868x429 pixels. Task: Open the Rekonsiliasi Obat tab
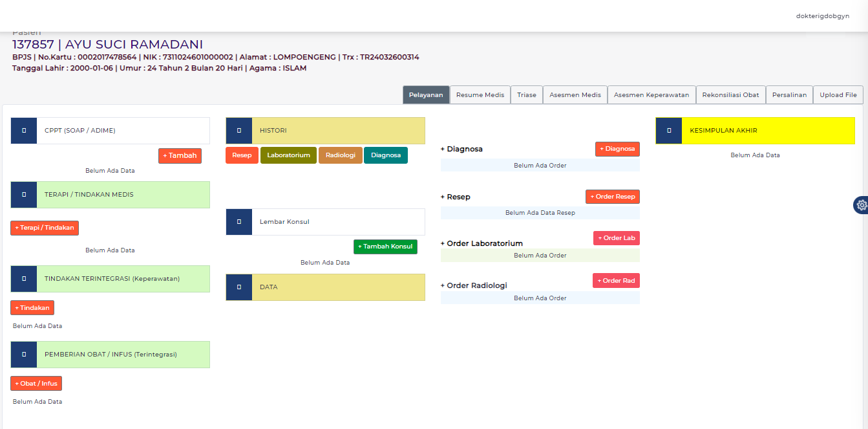click(730, 94)
